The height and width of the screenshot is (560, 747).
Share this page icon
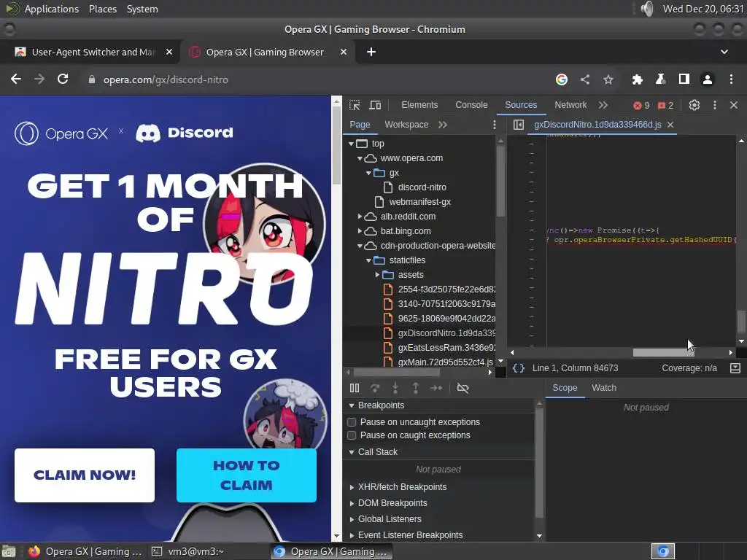(585, 79)
